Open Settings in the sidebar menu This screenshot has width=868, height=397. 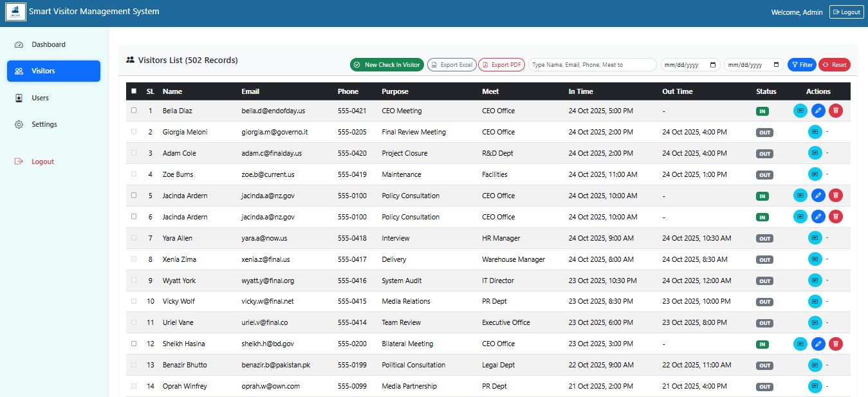pyautogui.click(x=44, y=124)
